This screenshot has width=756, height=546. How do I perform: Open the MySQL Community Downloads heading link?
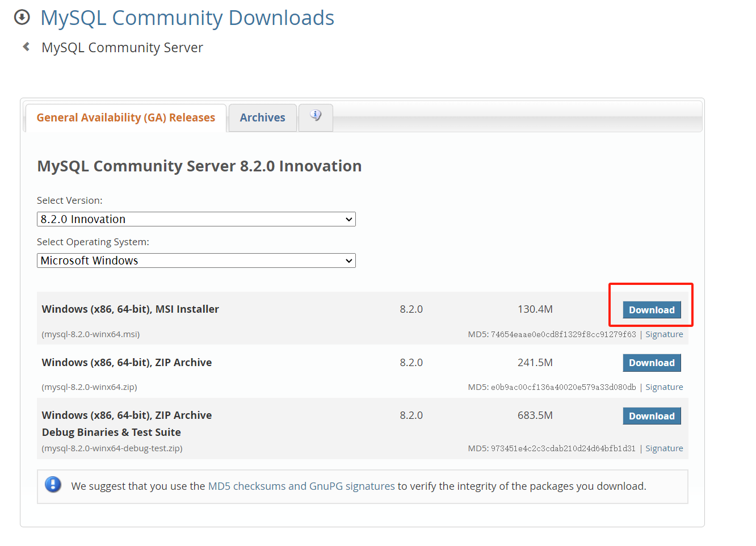[187, 18]
